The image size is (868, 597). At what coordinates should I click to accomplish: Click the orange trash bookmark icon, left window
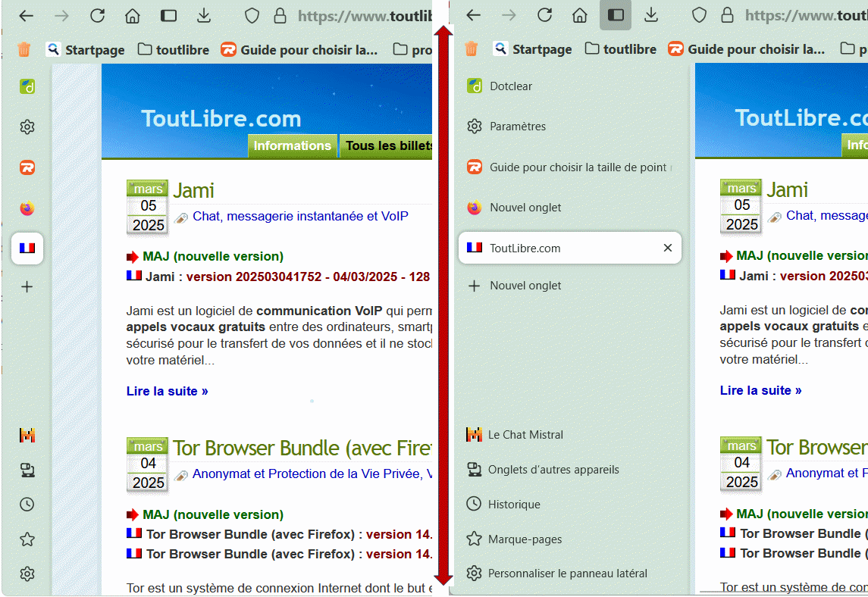coord(24,50)
